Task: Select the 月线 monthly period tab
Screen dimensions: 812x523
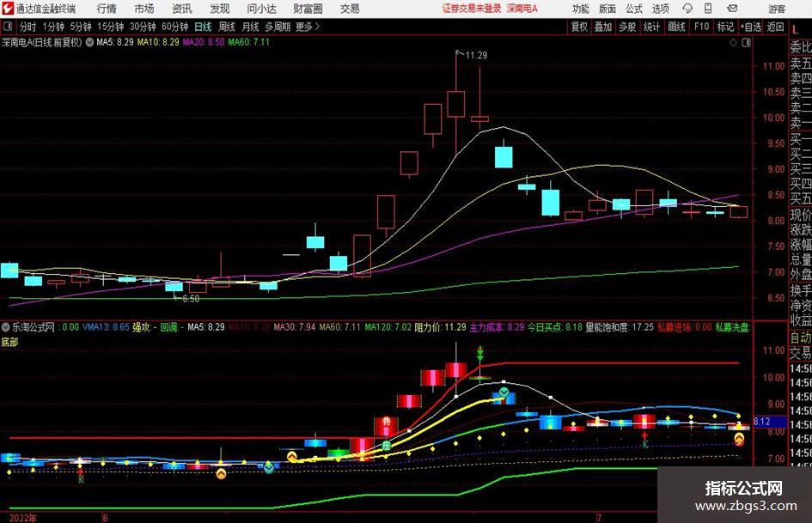Action: (x=251, y=27)
